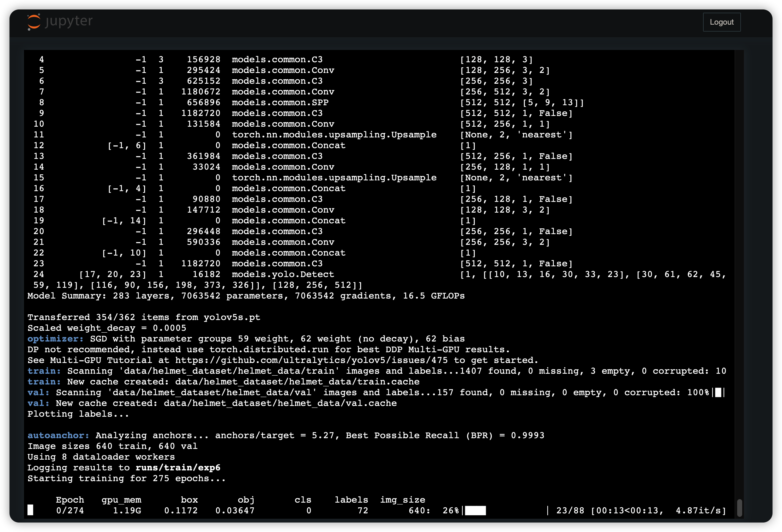Viewport: 782px width, 532px height.
Task: Click 'models.common.SPP' in row 8
Action: (280, 102)
